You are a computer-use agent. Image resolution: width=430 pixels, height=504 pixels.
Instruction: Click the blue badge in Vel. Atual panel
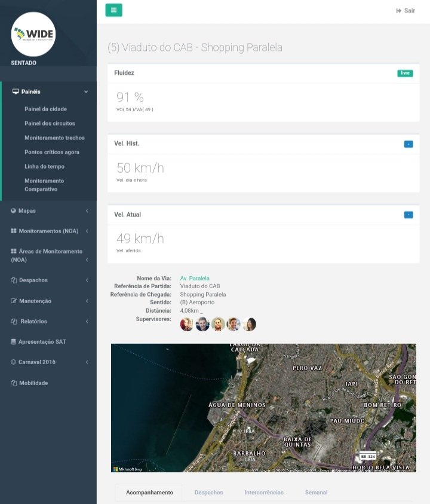click(x=408, y=215)
